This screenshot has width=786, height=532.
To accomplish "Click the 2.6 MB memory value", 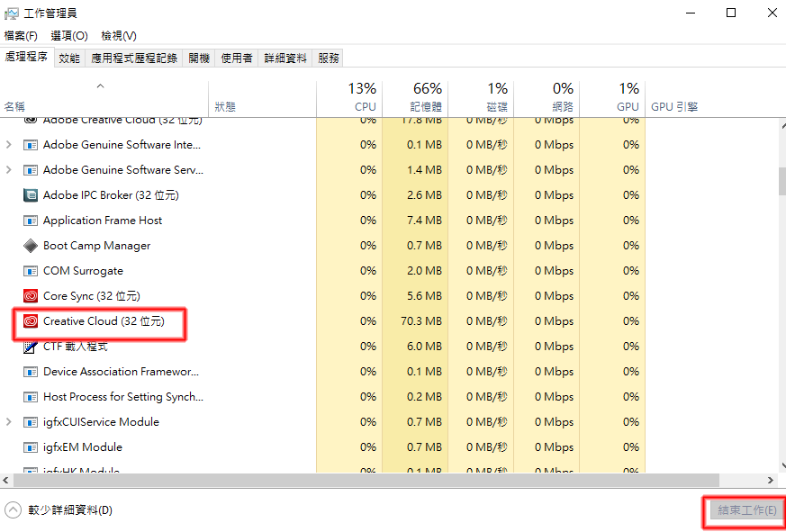I will tap(425, 195).
